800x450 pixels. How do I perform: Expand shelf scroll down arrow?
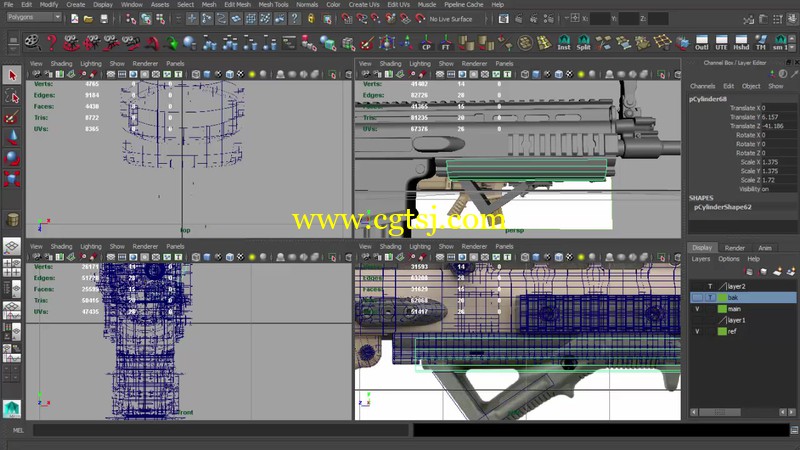[x=792, y=47]
